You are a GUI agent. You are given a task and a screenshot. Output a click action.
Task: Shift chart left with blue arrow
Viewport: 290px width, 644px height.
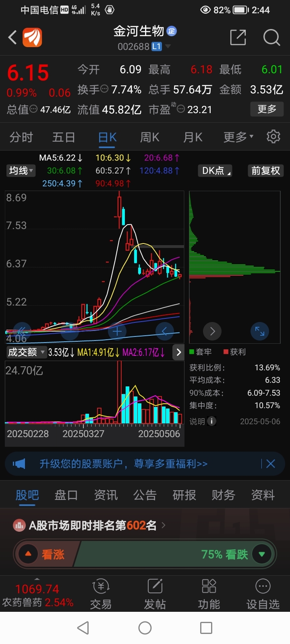click(x=165, y=331)
